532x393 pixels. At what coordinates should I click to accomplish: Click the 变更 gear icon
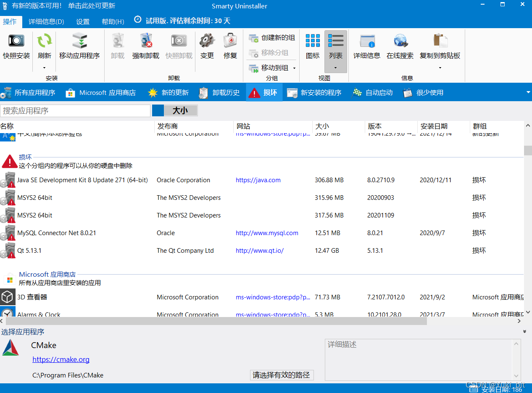pyautogui.click(x=207, y=41)
